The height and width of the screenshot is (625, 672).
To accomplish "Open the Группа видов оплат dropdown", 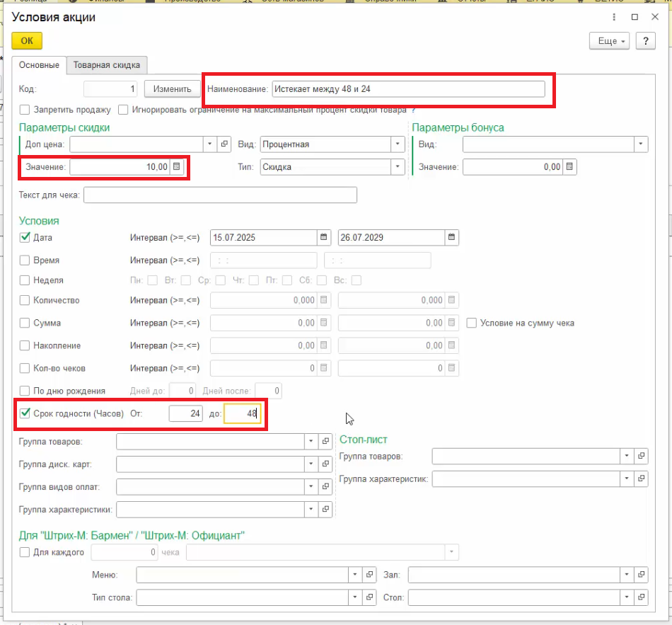I will pos(311,487).
